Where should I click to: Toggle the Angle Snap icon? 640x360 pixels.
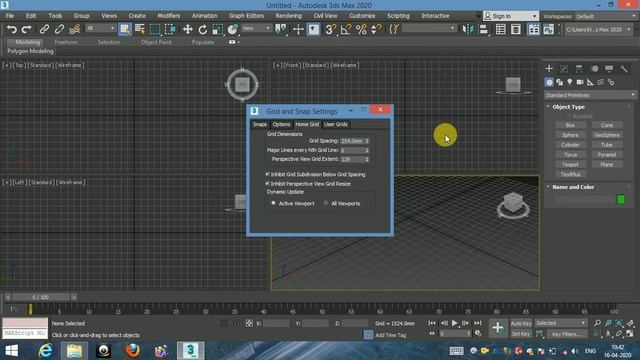pyautogui.click(x=346, y=29)
